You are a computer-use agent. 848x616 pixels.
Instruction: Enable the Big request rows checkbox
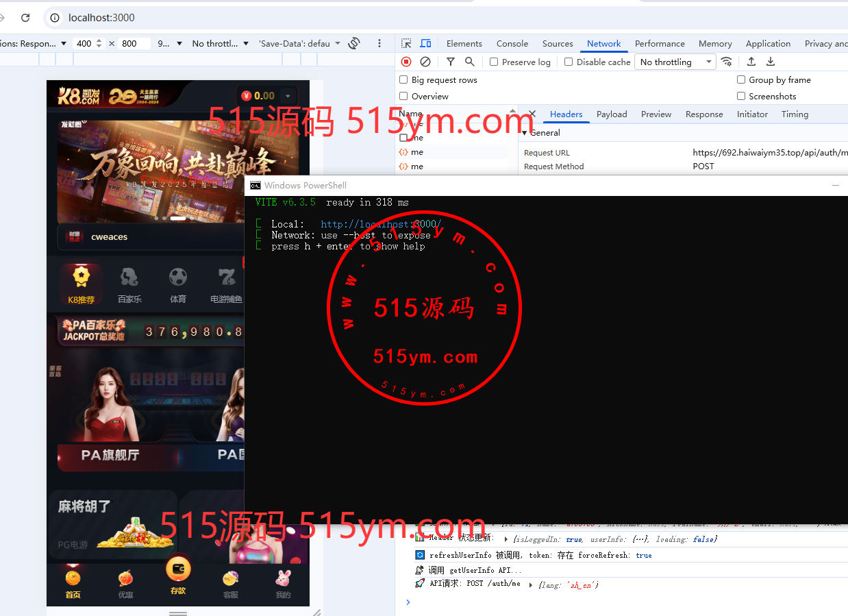click(x=403, y=80)
